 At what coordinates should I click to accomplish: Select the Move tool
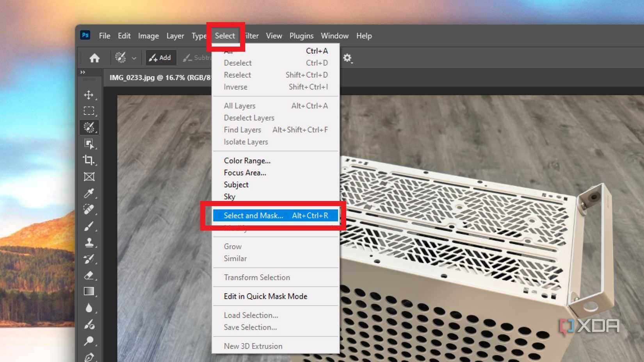[89, 95]
